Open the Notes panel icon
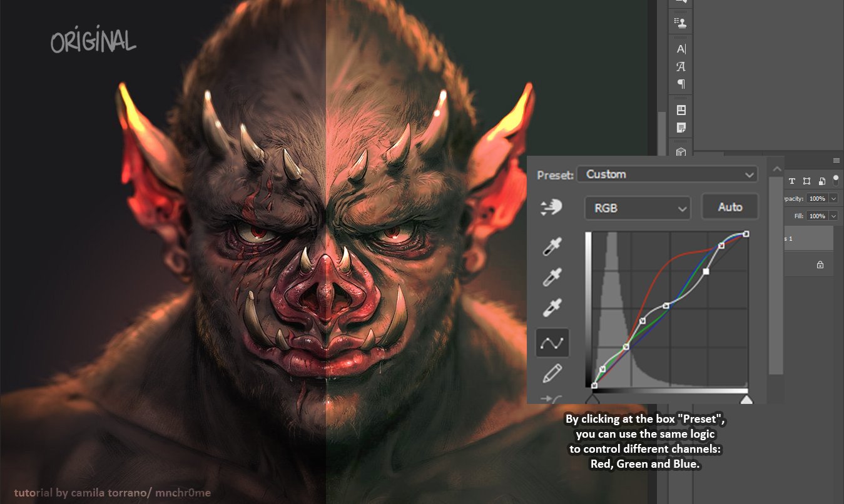844x504 pixels. pos(681,128)
